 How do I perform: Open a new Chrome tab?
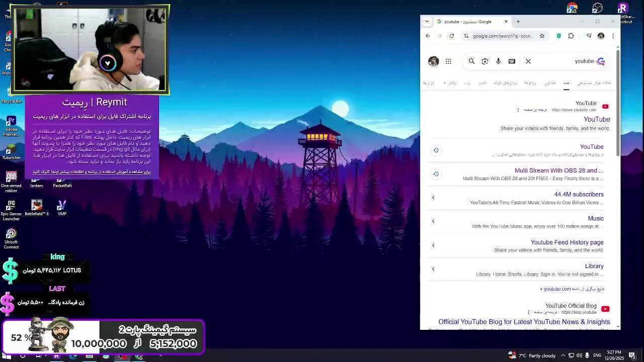(x=518, y=22)
